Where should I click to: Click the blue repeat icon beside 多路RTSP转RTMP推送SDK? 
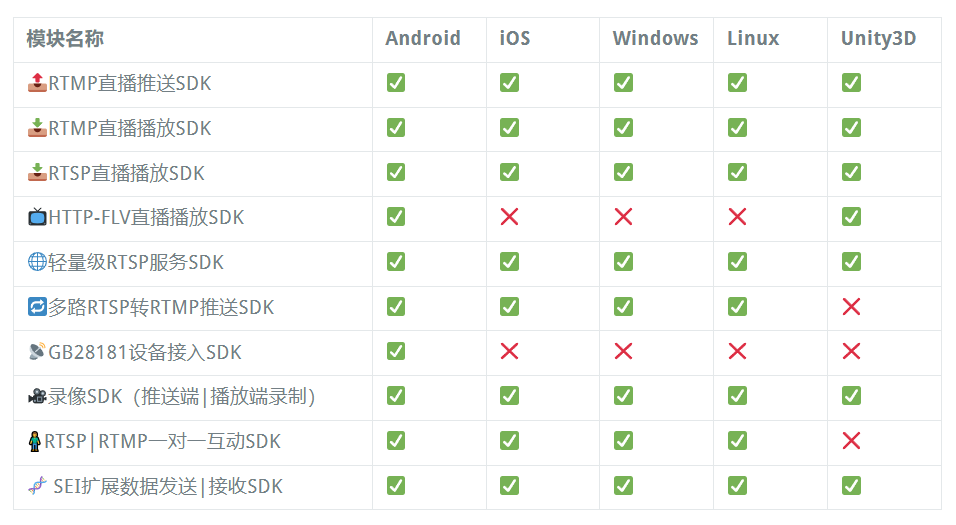tap(37, 307)
